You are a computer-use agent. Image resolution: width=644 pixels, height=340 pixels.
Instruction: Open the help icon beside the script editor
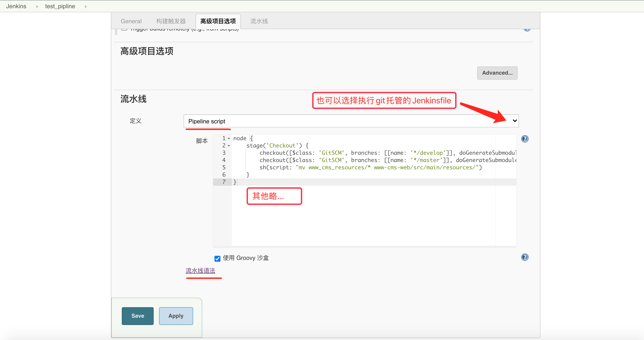tap(525, 139)
